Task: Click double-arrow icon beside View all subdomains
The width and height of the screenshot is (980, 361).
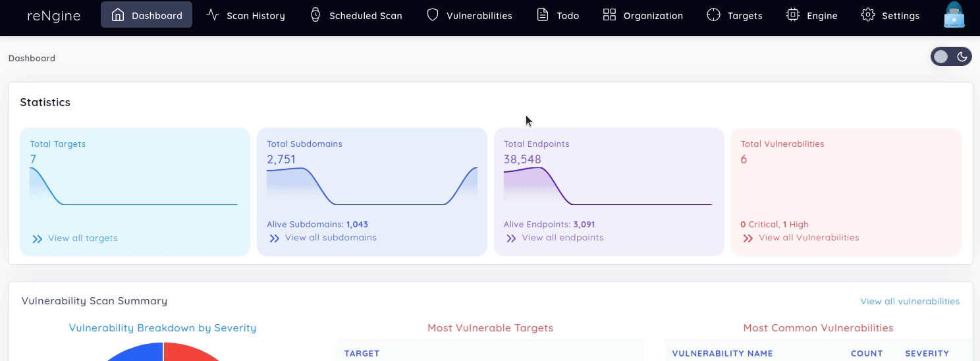Action: click(x=275, y=238)
